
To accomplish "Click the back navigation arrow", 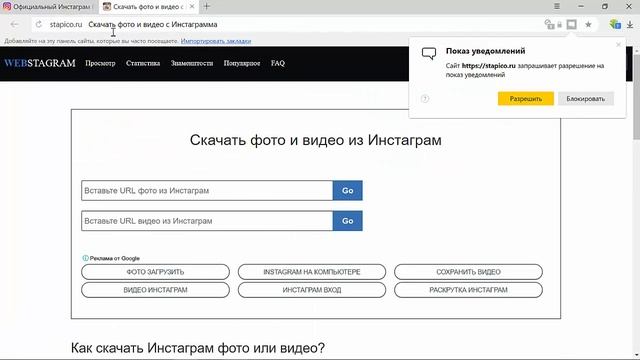I will 15,24.
